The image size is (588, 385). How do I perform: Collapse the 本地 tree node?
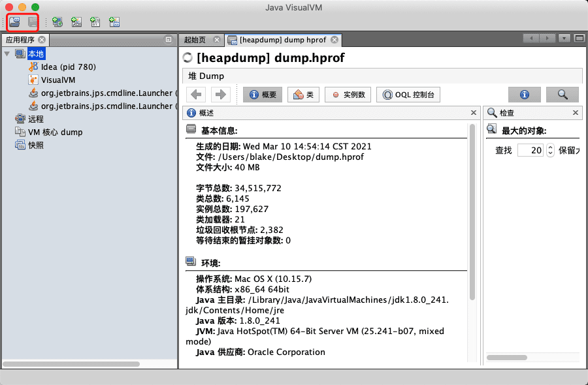click(x=7, y=54)
